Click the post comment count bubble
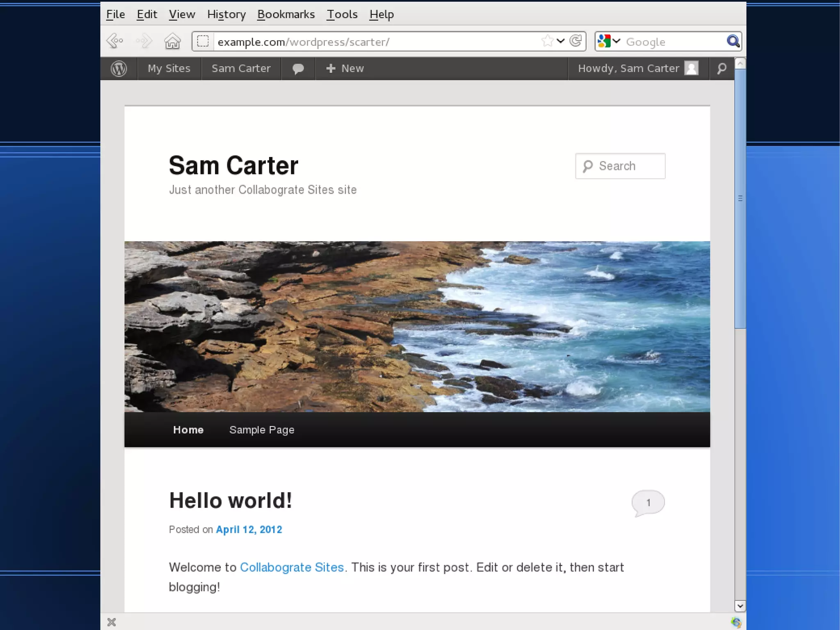The height and width of the screenshot is (630, 840). 648,502
